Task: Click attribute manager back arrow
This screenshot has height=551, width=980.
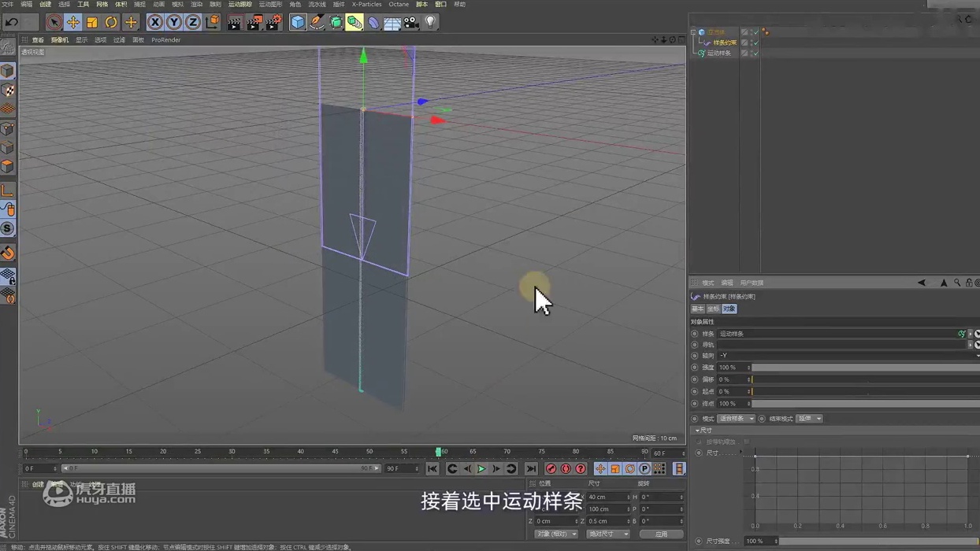Action: pyautogui.click(x=922, y=283)
